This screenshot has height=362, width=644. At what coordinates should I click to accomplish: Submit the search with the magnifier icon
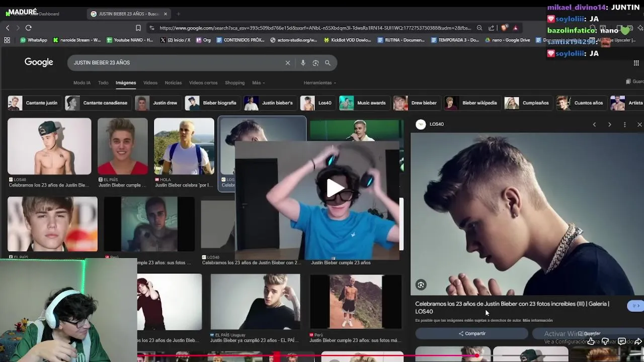[328, 63]
